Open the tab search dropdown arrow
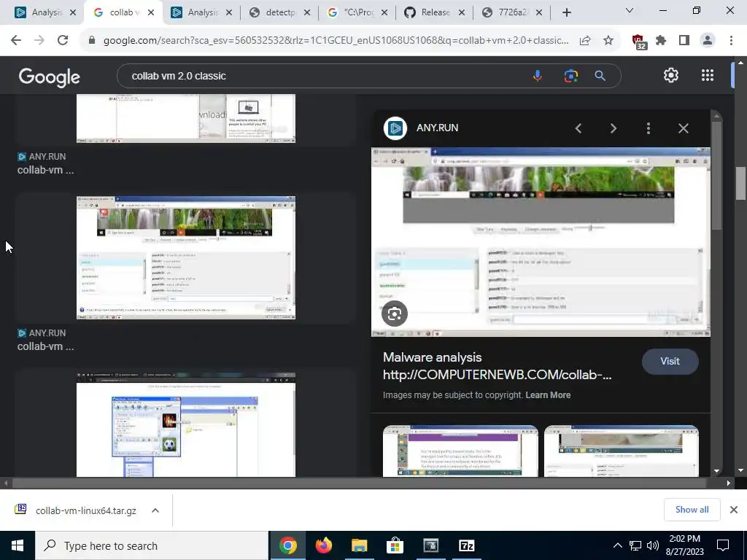This screenshot has width=747, height=560. 630,10
